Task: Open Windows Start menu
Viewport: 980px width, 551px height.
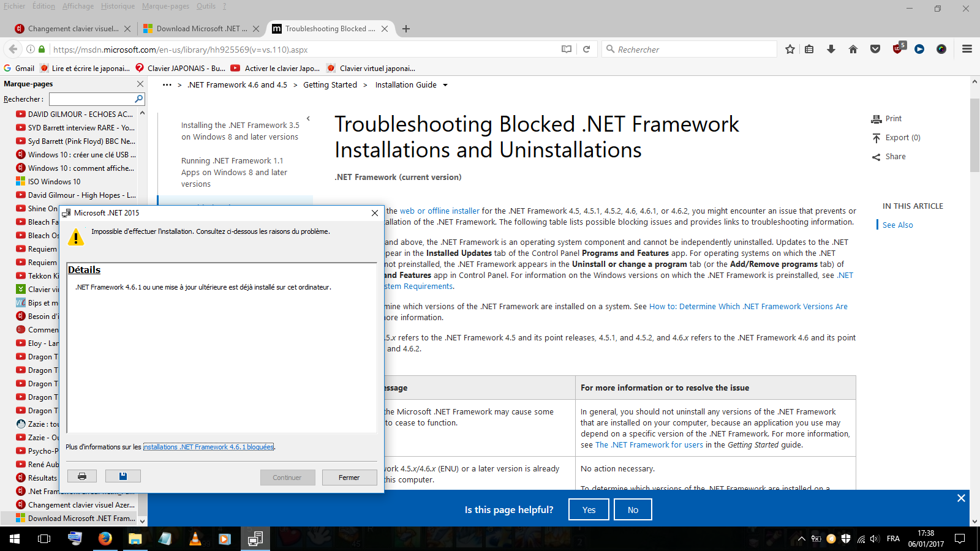Action: click(x=15, y=539)
